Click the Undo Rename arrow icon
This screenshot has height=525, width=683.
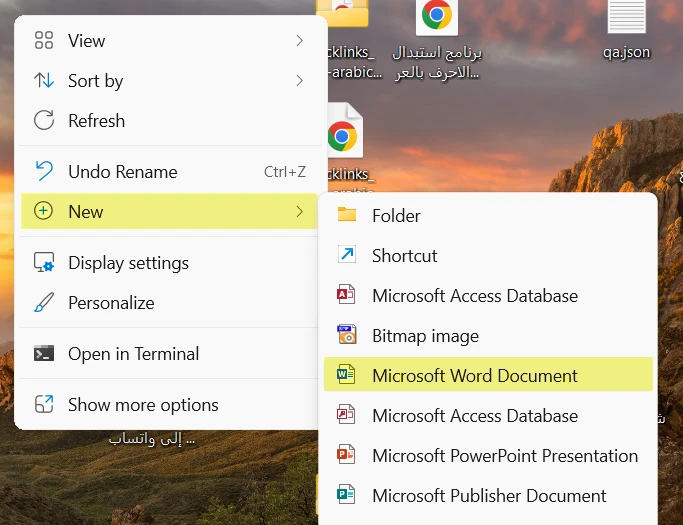pos(44,171)
